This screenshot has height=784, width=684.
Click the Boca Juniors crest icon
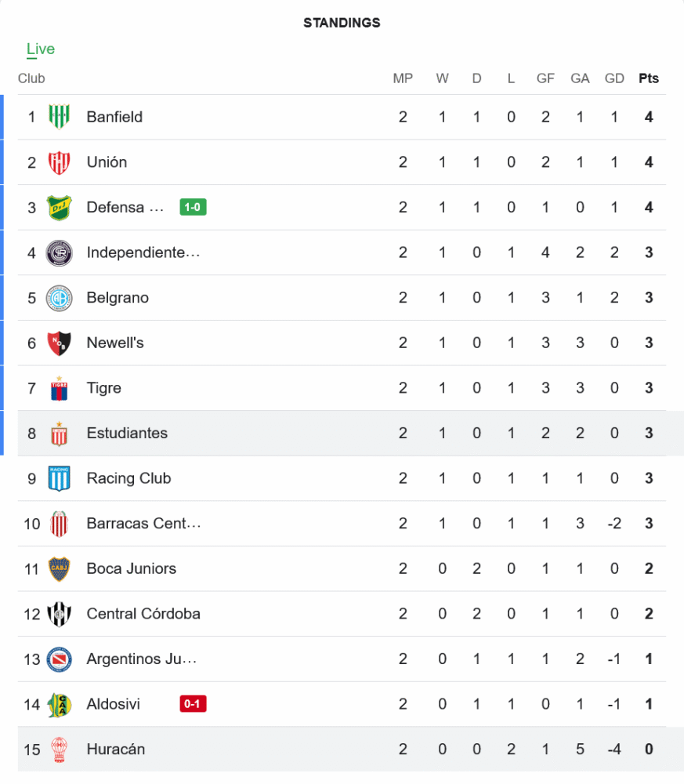pyautogui.click(x=59, y=568)
